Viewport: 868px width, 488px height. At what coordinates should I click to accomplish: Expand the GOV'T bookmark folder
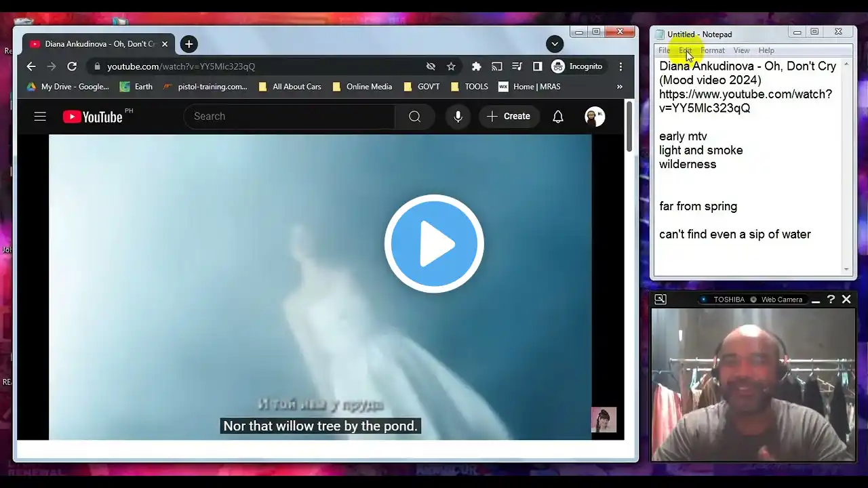(x=421, y=87)
